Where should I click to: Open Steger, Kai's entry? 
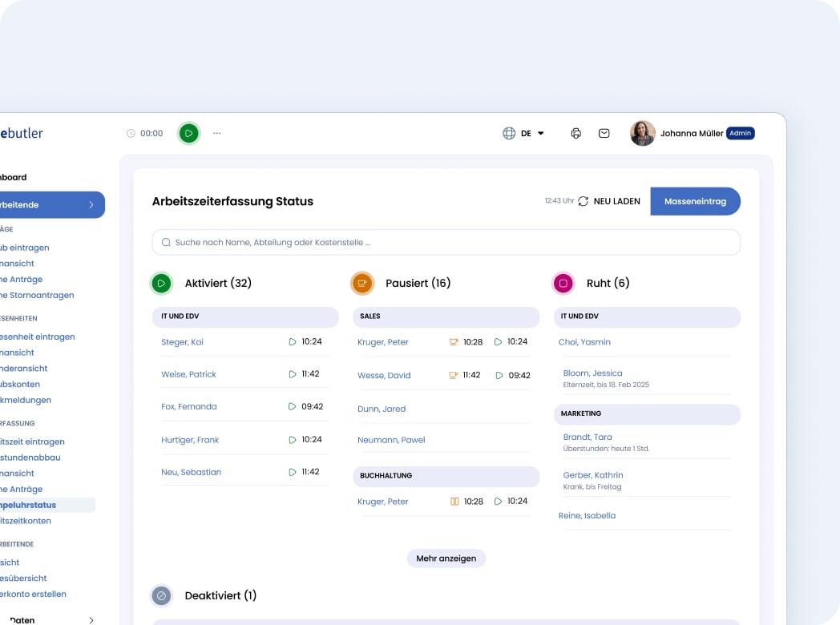point(182,341)
